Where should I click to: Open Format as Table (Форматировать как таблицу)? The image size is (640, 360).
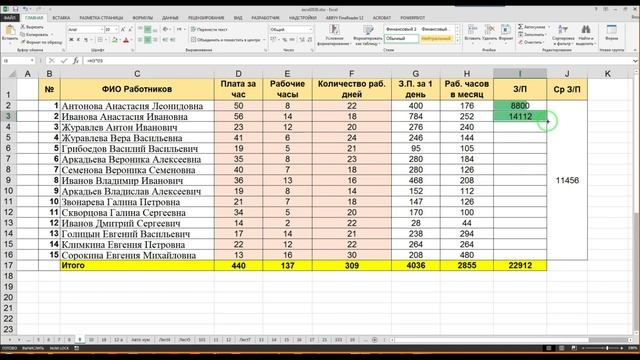368,35
